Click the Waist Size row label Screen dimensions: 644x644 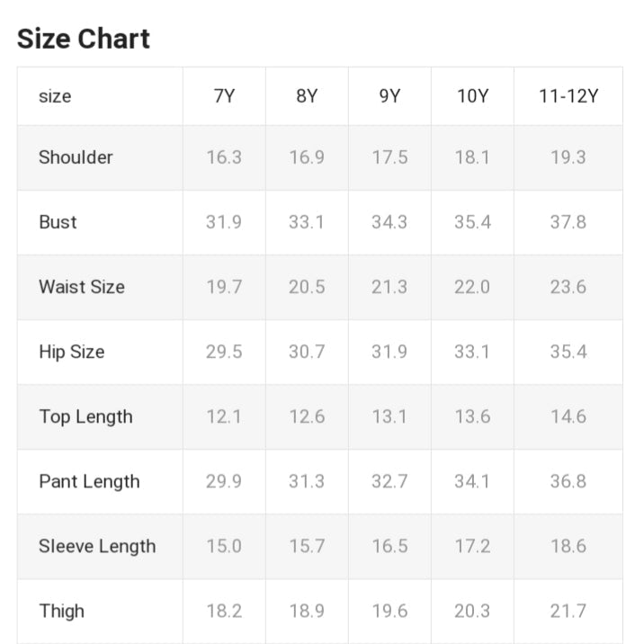pos(82,287)
